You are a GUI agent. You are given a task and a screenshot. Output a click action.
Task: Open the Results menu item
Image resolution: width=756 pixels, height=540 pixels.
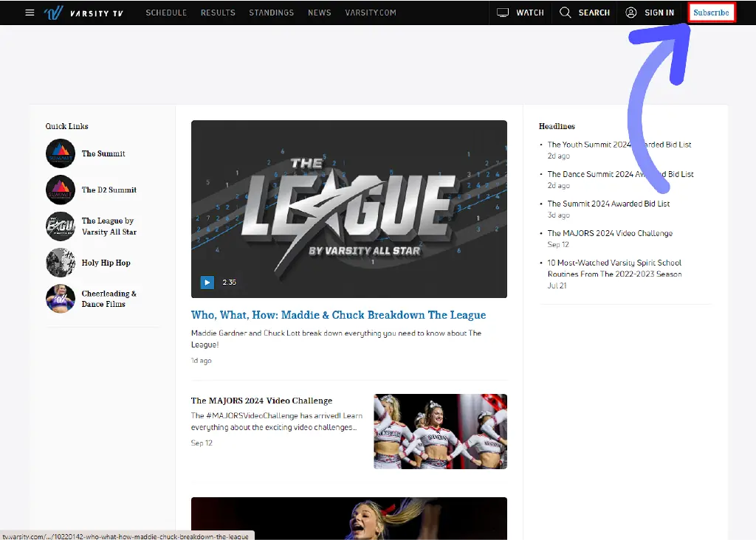tap(218, 13)
